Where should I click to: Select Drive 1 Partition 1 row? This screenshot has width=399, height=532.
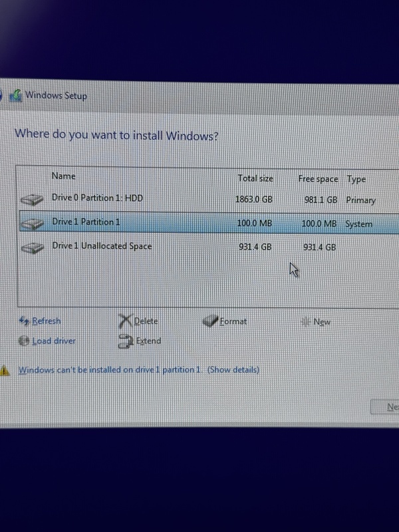(209, 223)
